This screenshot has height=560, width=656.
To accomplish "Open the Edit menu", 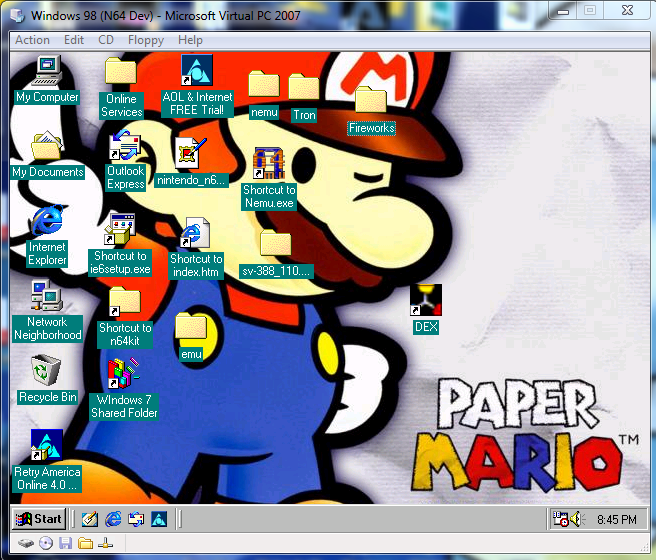I will 74,40.
